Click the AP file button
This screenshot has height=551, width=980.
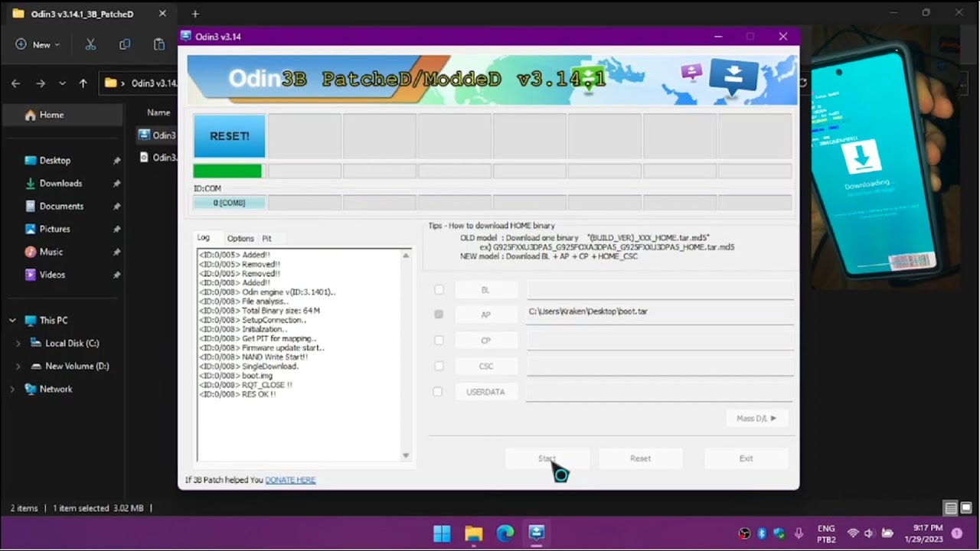[x=486, y=315]
